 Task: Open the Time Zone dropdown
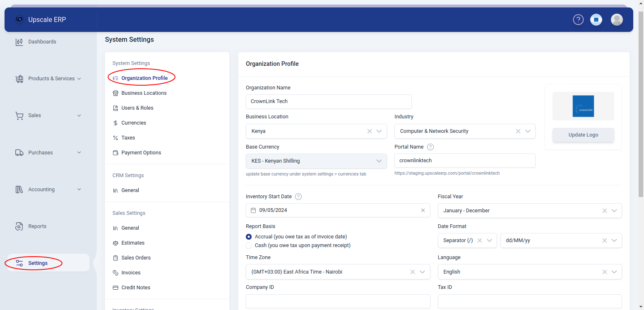422,272
